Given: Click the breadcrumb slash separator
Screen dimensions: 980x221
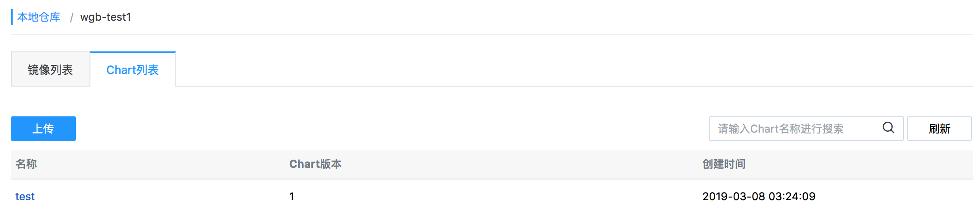Looking at the screenshot, I should point(71,18).
